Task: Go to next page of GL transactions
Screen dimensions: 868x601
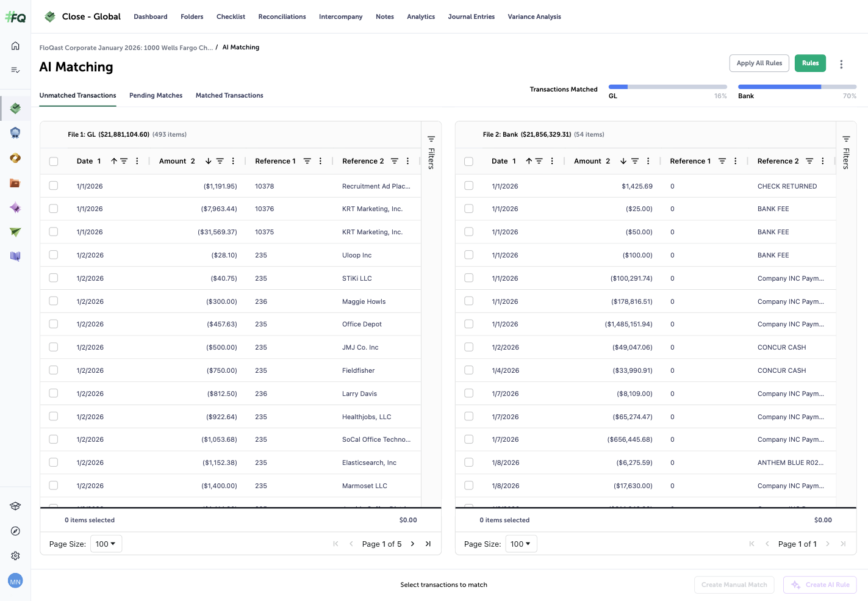Action: pos(412,544)
